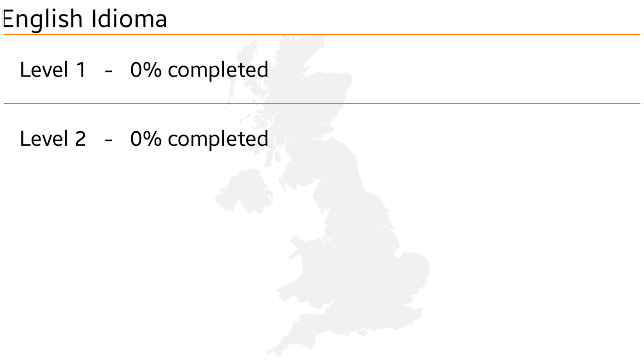Select the 0% figure in Level 2 row
Screen dimensions: 644x362
pyautogui.click(x=145, y=138)
